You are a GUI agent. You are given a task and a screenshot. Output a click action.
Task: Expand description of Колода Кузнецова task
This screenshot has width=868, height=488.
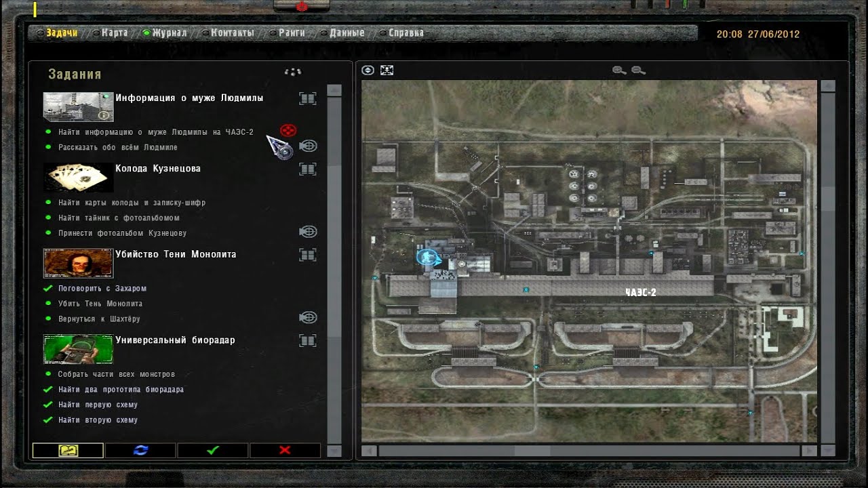click(308, 169)
